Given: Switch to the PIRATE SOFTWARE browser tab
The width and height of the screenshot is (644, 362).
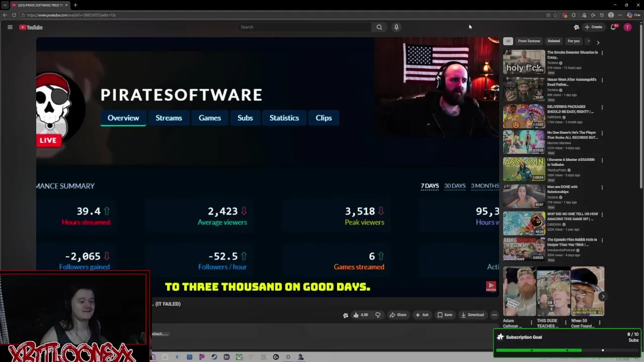Looking at the screenshot, I should (39, 5).
